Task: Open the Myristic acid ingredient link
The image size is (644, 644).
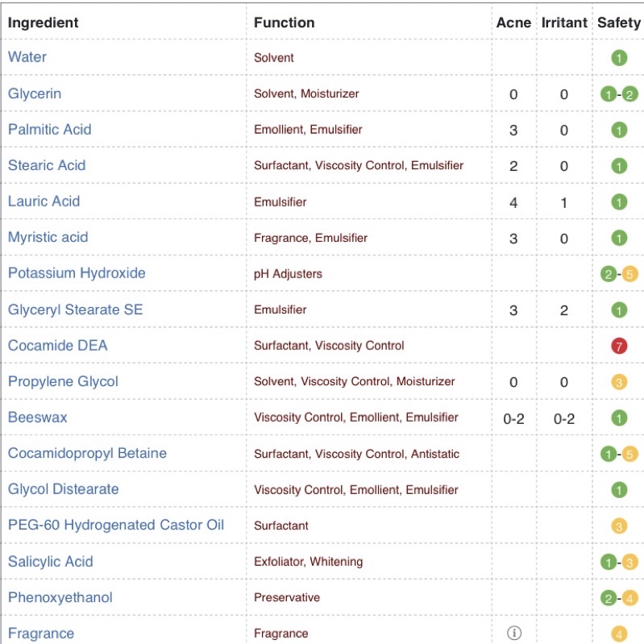Action: click(x=48, y=237)
